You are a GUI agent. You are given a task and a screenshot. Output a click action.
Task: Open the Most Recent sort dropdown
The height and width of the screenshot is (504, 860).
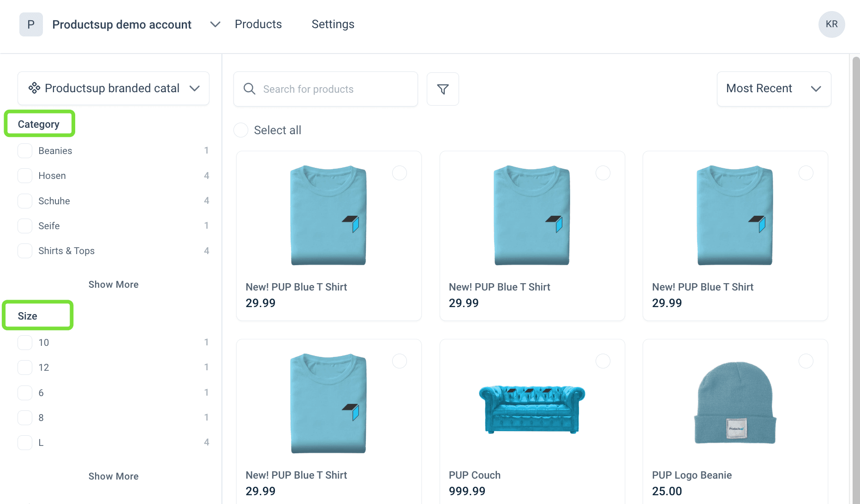pyautogui.click(x=774, y=89)
